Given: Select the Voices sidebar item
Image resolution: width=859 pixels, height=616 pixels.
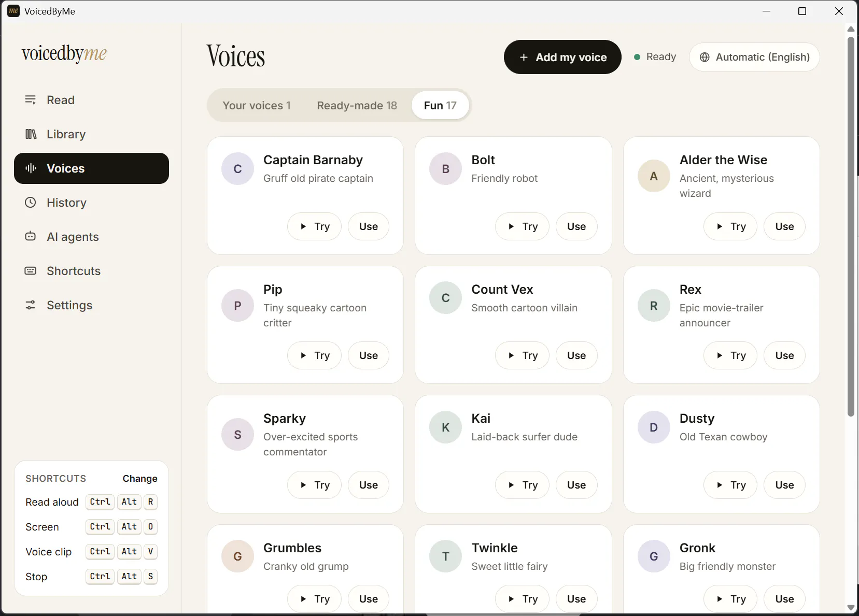Looking at the screenshot, I should (x=91, y=168).
